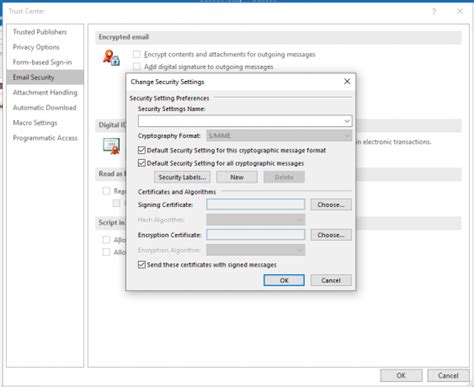Image resolution: width=474 pixels, height=387 pixels.
Task: Choose a Signing Certificate
Action: [x=331, y=204]
